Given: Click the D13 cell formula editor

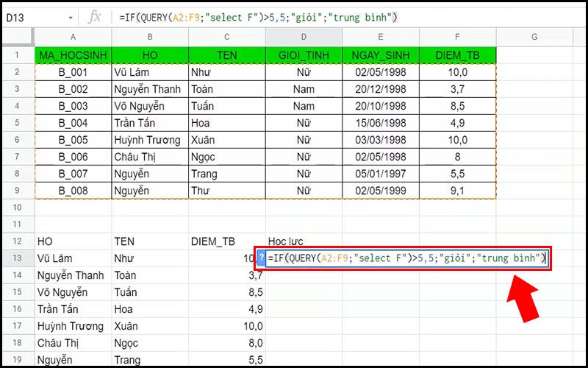Looking at the screenshot, I should click(x=407, y=258).
